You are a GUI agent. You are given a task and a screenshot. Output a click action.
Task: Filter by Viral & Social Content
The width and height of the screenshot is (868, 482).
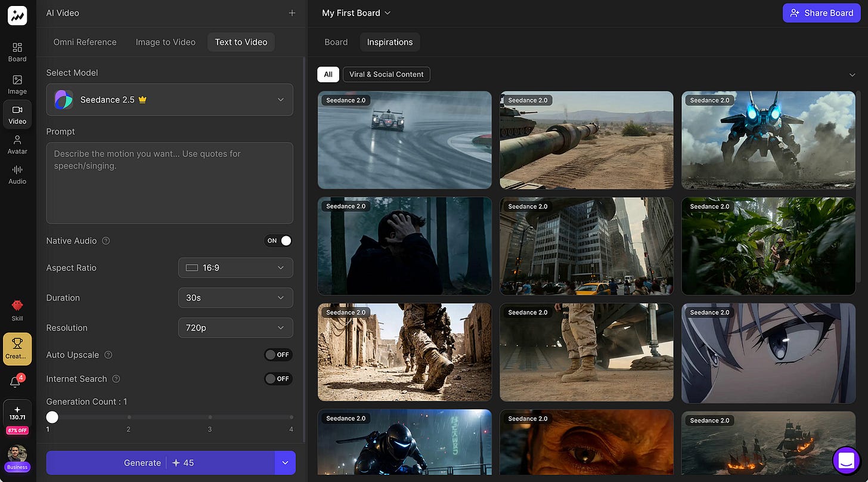coord(386,75)
